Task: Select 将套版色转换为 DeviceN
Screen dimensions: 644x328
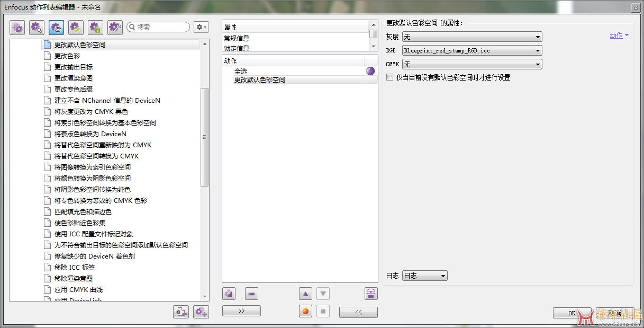Action: pos(90,134)
